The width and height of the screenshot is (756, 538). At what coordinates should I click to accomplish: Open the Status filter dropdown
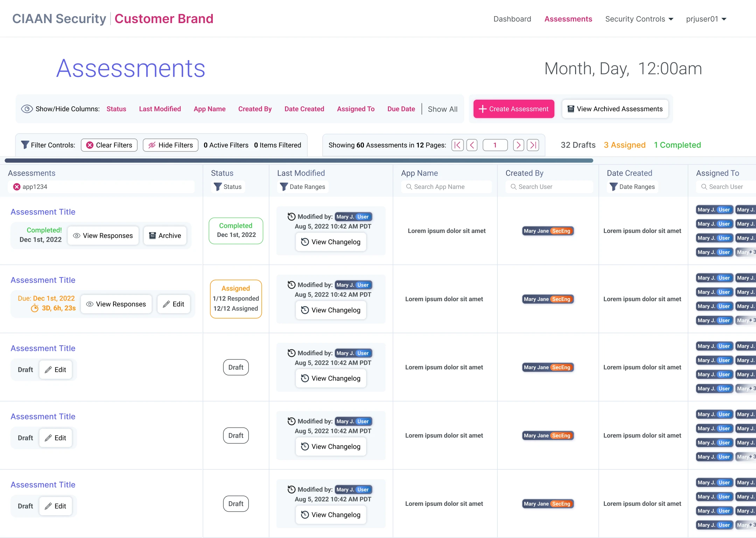[228, 187]
